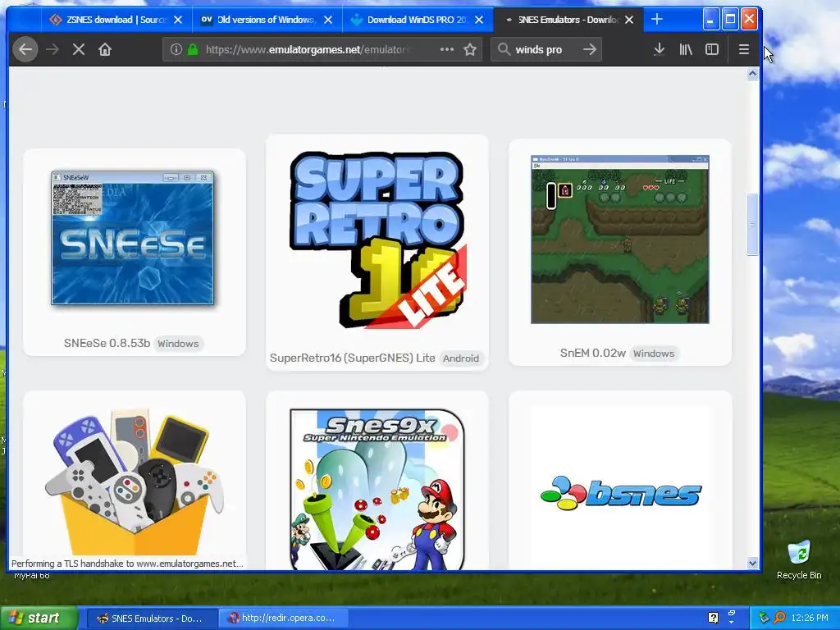The image size is (840, 630).
Task: Click the vertical scrollbar thumb
Action: [752, 225]
